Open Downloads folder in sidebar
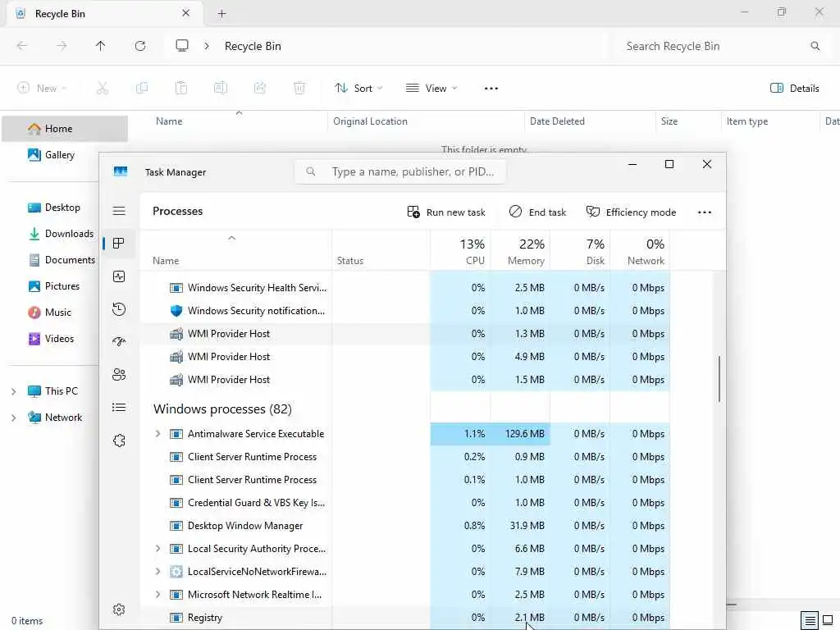This screenshot has height=630, width=840. point(62,234)
